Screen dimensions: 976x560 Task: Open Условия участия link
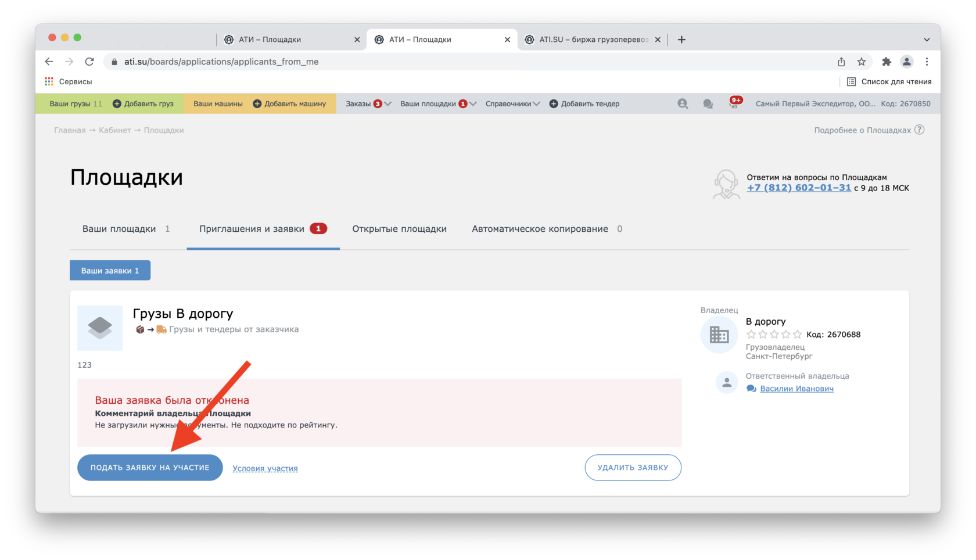tap(265, 468)
